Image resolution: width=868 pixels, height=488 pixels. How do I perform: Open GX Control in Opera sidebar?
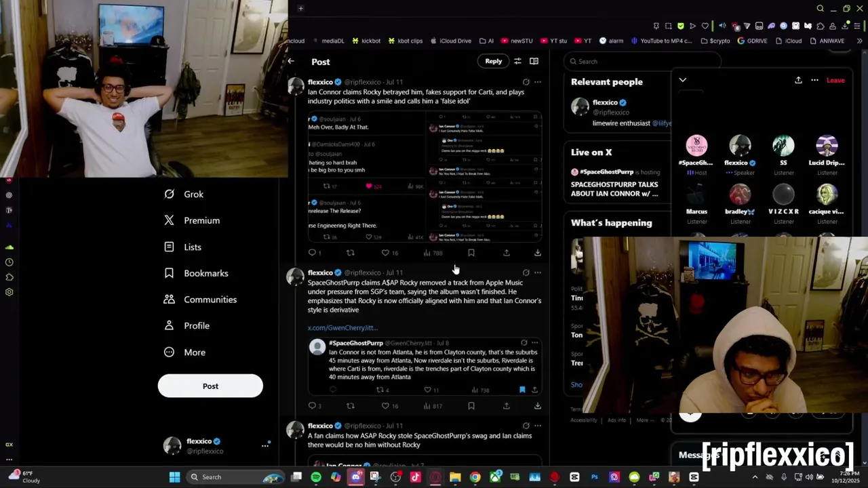click(x=9, y=445)
